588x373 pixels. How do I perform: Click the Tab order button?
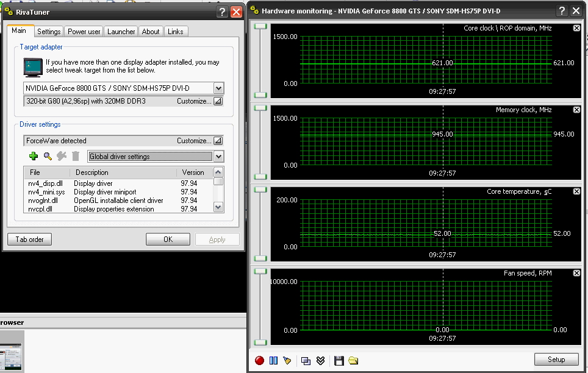30,239
